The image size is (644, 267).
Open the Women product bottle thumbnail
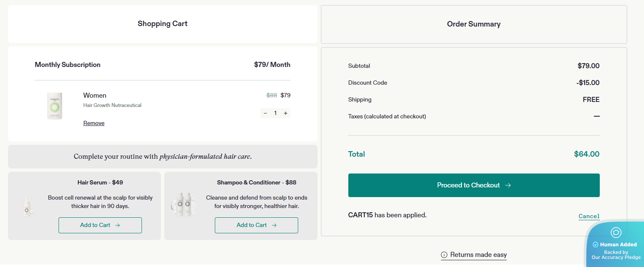click(55, 106)
